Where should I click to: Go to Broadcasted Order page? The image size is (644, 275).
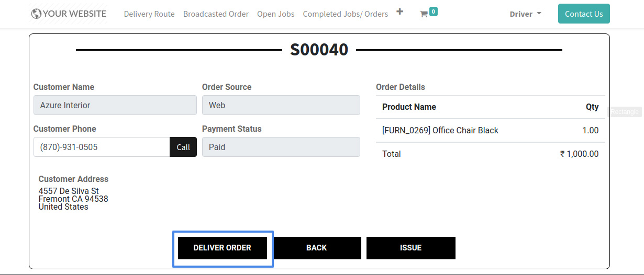tap(216, 14)
